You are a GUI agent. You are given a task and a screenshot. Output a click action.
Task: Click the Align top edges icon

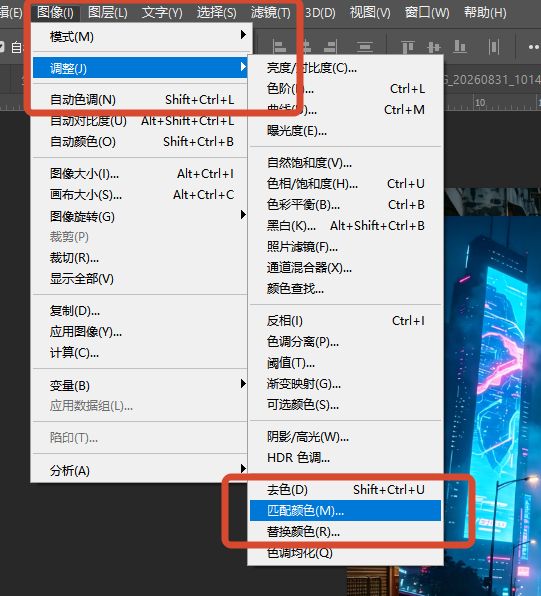point(408,47)
